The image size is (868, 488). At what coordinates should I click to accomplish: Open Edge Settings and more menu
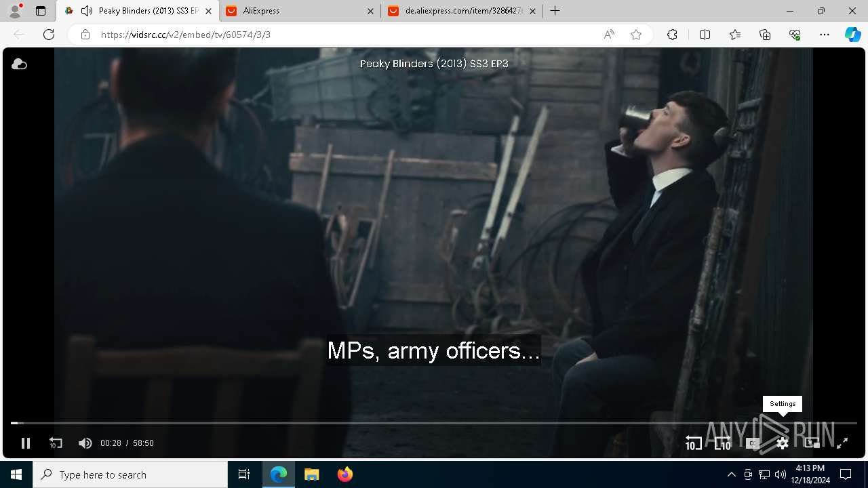pyautogui.click(x=825, y=35)
